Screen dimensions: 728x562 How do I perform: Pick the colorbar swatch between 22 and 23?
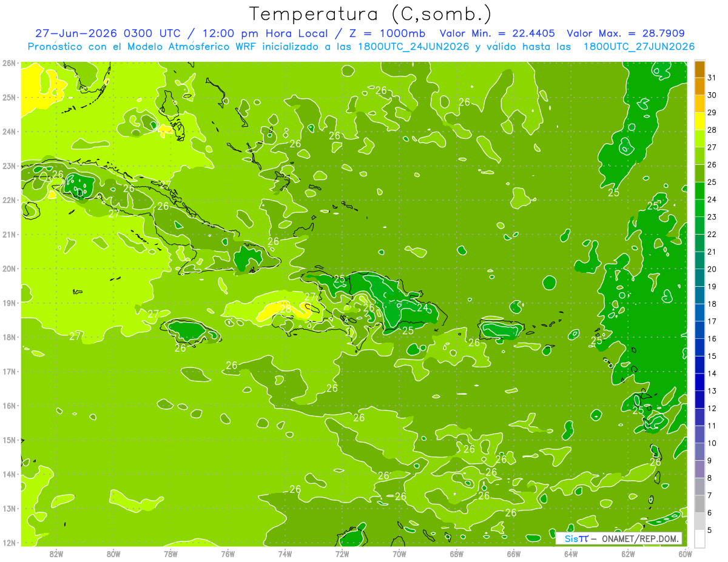coord(699,226)
